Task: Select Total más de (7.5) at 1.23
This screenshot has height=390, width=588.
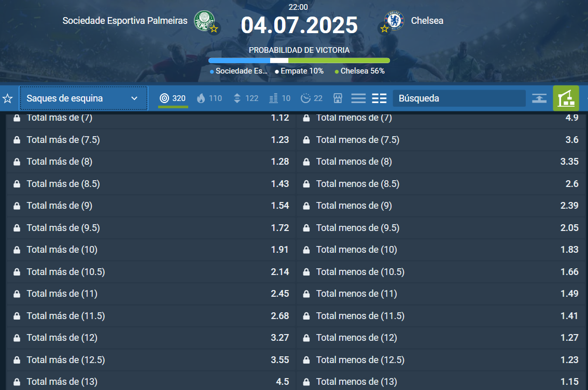Action: tap(151, 140)
